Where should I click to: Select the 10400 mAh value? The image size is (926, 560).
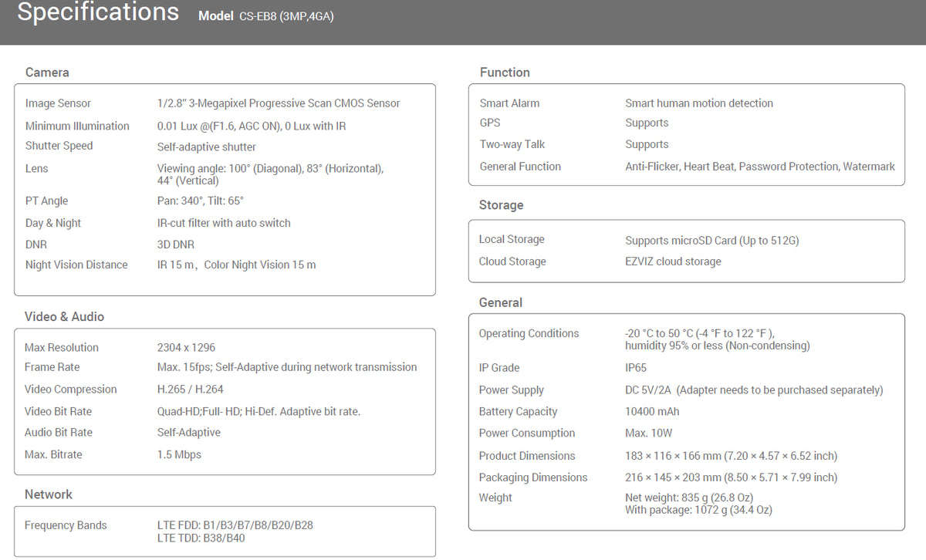(652, 412)
